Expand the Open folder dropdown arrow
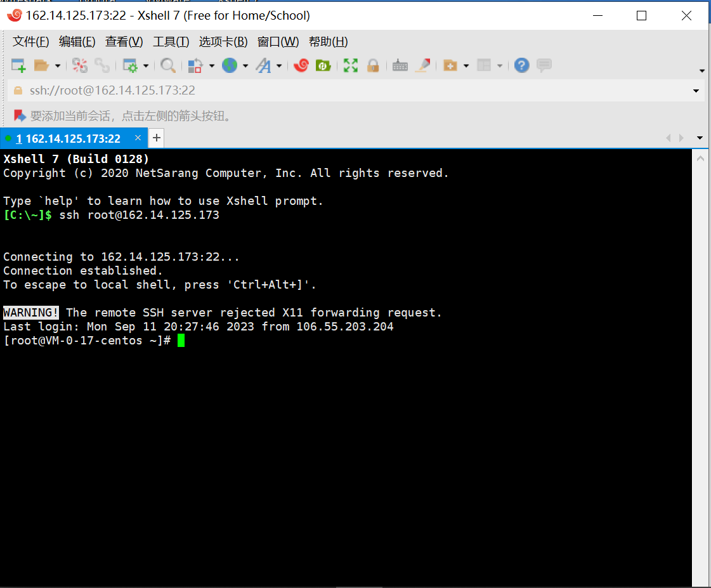711x588 pixels. click(x=58, y=66)
